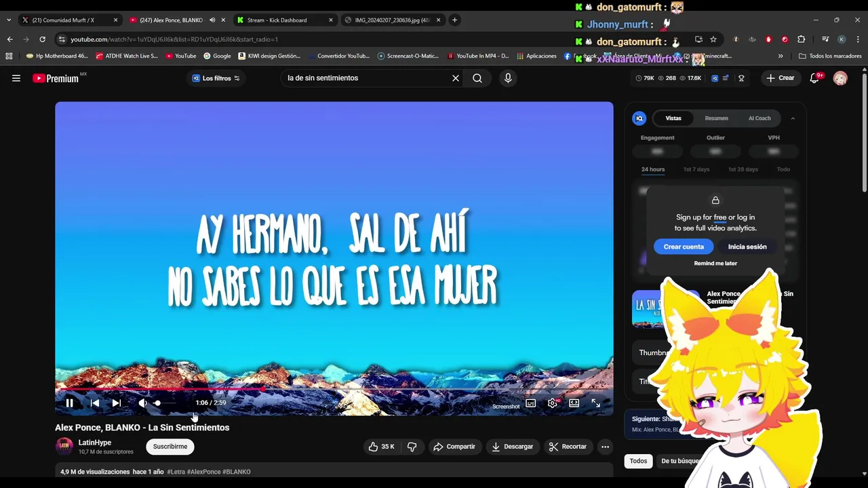Choose the 1st 28 days range
The width and height of the screenshot is (868, 488).
coord(743,169)
